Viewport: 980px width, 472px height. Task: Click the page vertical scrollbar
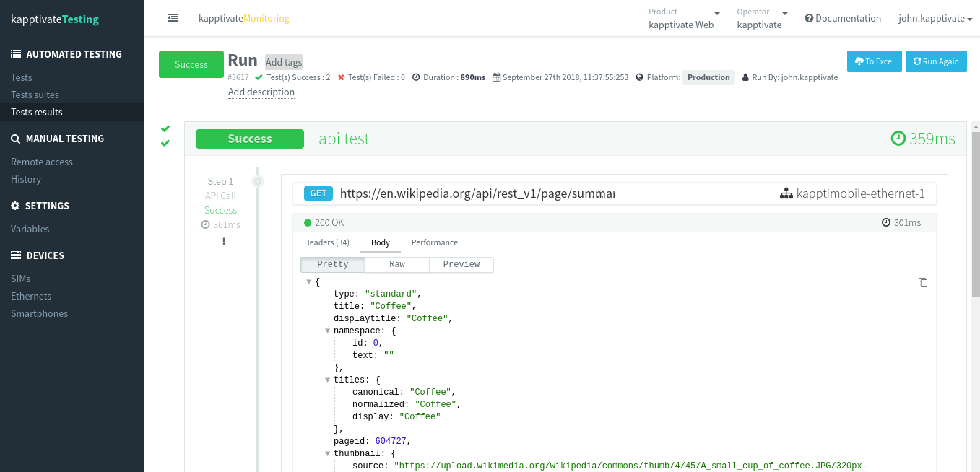(975, 217)
